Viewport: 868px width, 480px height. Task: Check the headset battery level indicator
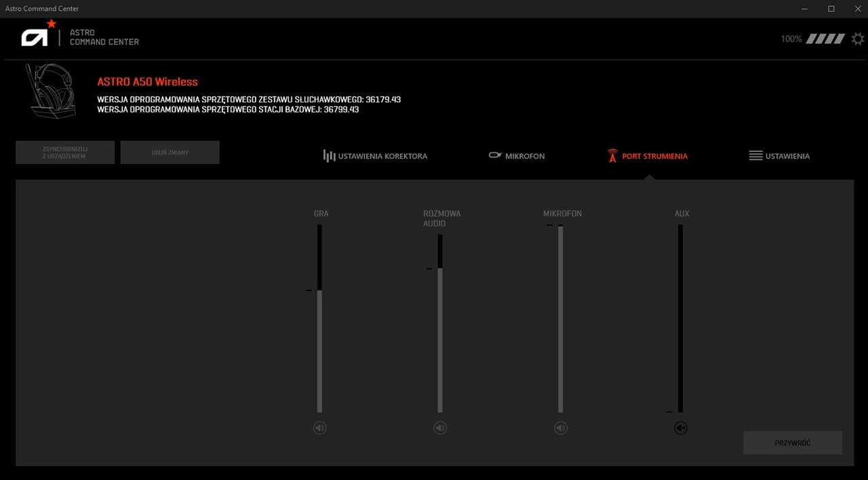point(825,39)
